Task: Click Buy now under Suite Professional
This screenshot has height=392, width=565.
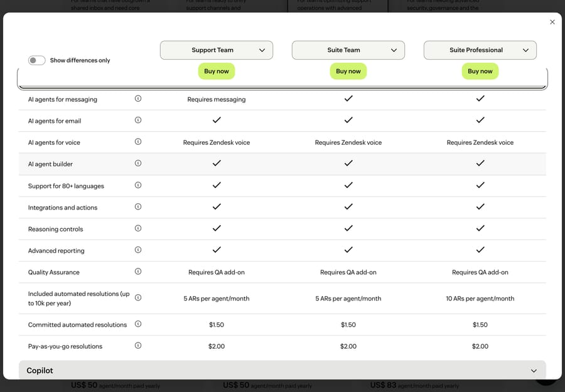Action: [480, 72]
